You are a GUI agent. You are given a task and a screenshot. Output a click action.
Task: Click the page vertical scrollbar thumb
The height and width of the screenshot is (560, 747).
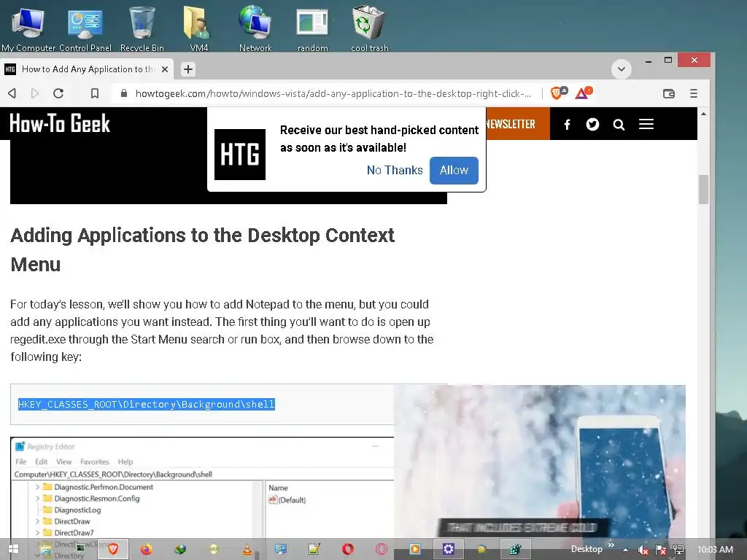703,190
